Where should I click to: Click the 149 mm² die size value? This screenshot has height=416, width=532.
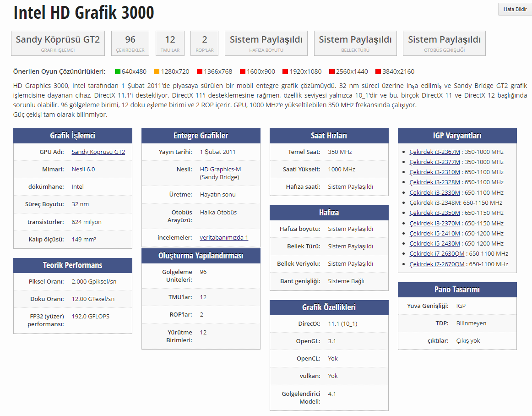pyautogui.click(x=84, y=239)
